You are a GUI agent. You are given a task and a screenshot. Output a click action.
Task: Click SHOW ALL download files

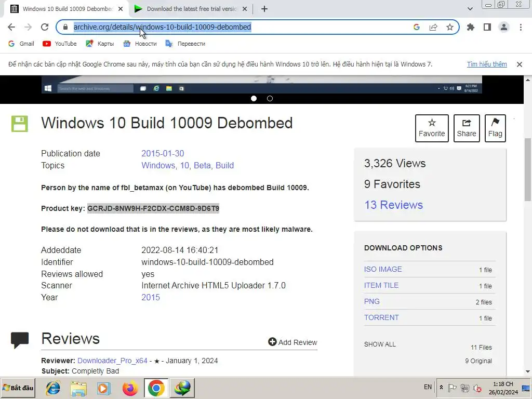(380, 344)
